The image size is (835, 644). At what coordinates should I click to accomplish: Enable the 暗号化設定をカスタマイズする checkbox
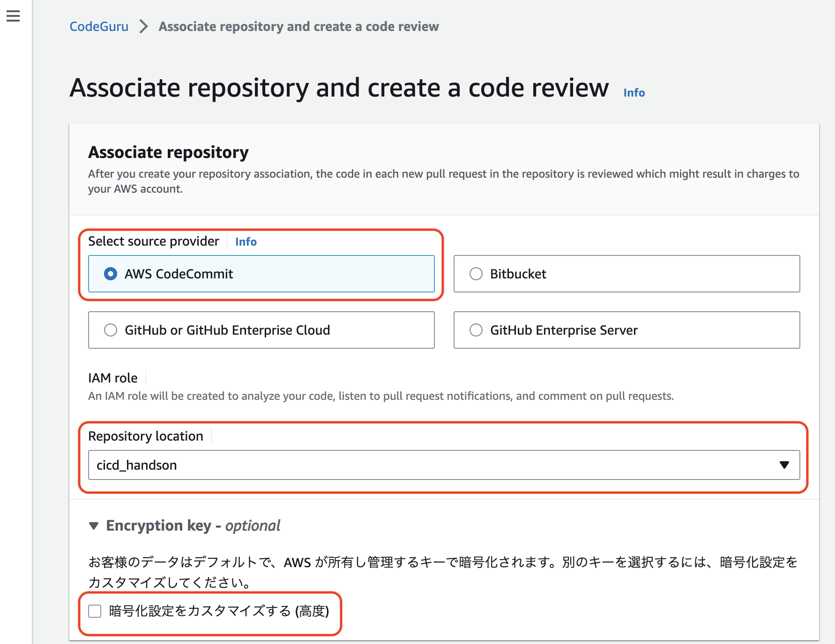94,611
